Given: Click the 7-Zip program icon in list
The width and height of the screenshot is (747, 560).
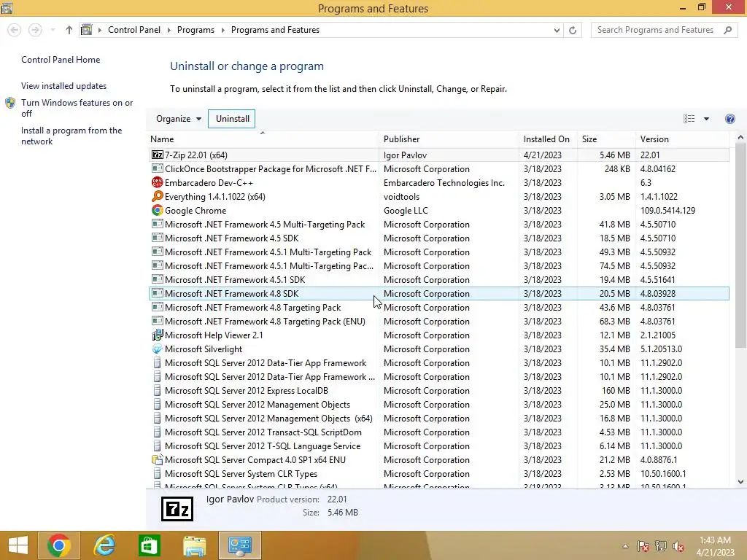Looking at the screenshot, I should coord(158,155).
